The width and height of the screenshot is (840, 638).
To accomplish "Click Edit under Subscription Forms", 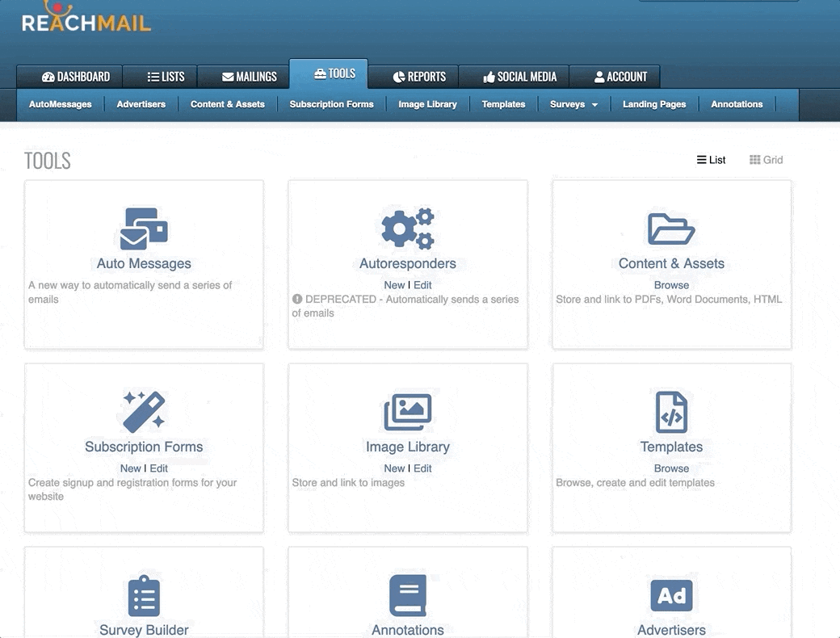I will click(159, 468).
